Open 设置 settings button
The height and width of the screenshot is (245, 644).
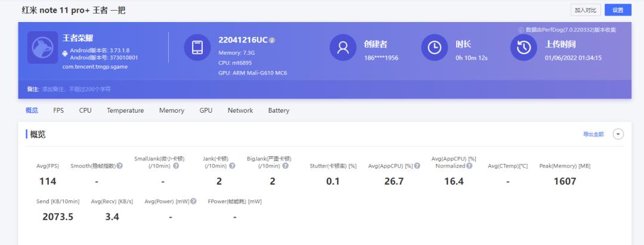(618, 10)
